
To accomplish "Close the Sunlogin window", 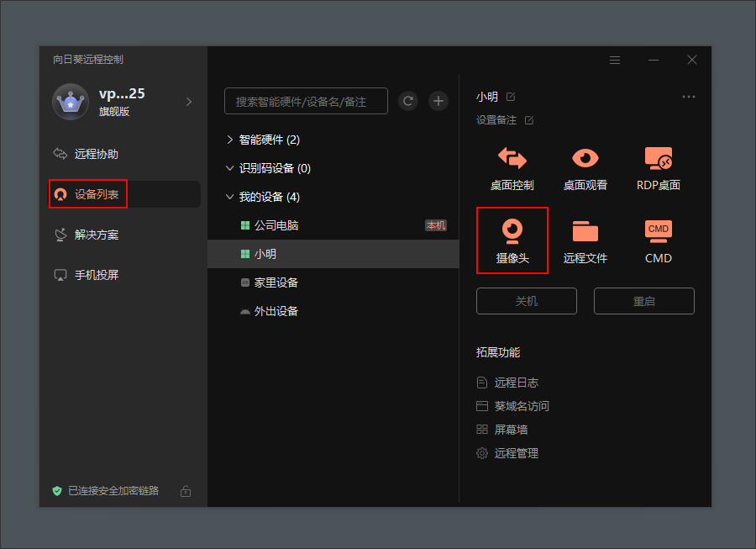I will click(x=692, y=60).
